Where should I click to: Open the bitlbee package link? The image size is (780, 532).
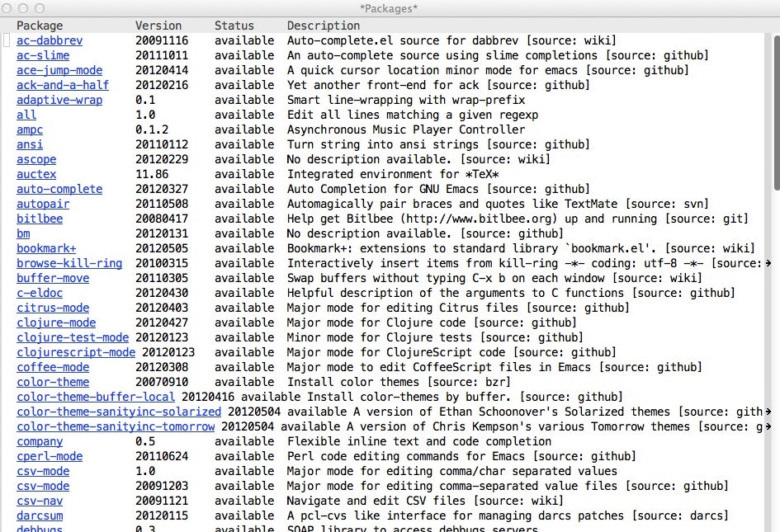40,219
